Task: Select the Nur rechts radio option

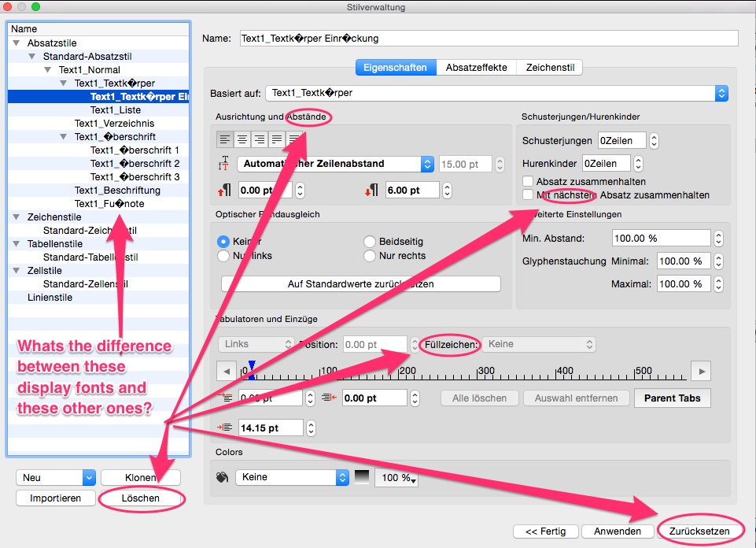Action: pos(371,256)
